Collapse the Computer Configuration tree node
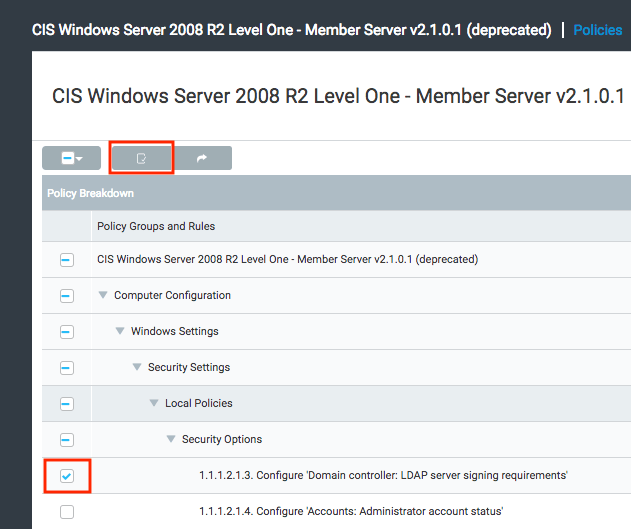The height and width of the screenshot is (529, 631). click(103, 295)
